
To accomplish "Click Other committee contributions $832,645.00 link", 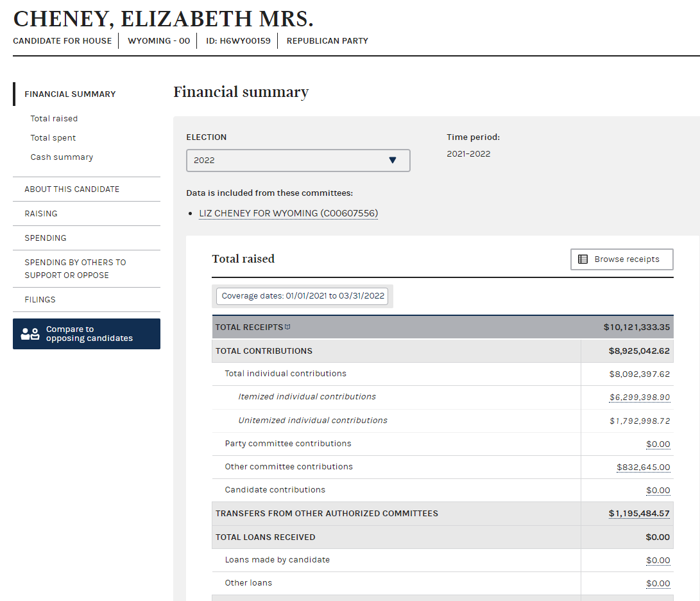I will pos(644,467).
